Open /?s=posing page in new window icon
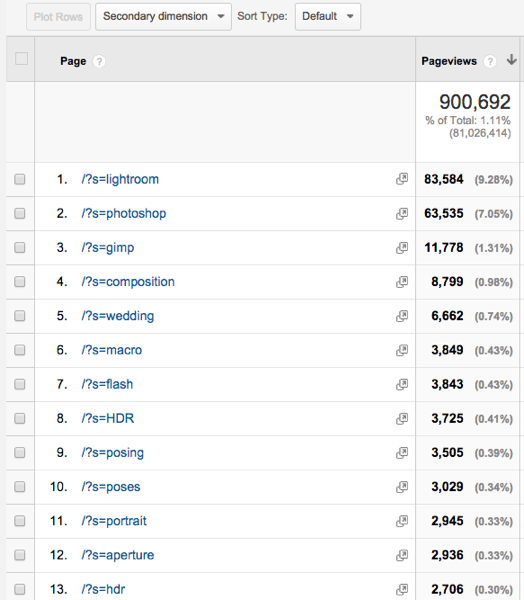Image resolution: width=524 pixels, height=600 pixels. click(x=402, y=453)
